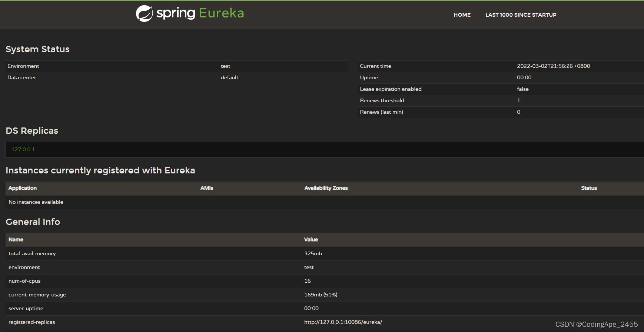Image resolution: width=644 pixels, height=332 pixels.
Task: Select the http://127.0.0.1:10086/eureka/ URL
Action: pos(343,322)
